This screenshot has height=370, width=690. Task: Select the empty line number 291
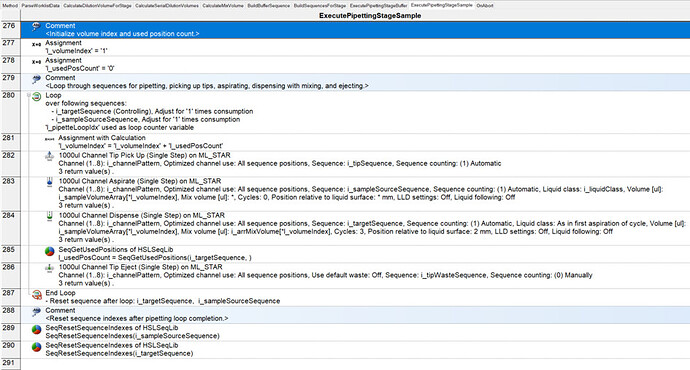tap(8, 363)
